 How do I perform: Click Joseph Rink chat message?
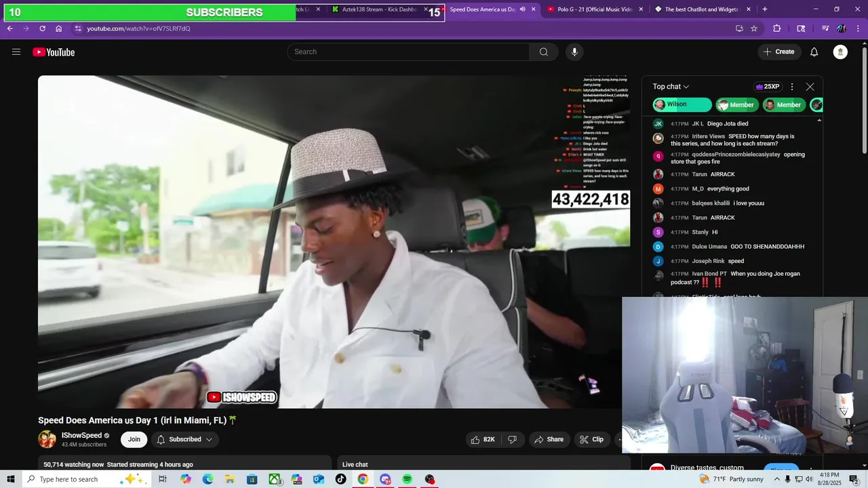pos(731,261)
